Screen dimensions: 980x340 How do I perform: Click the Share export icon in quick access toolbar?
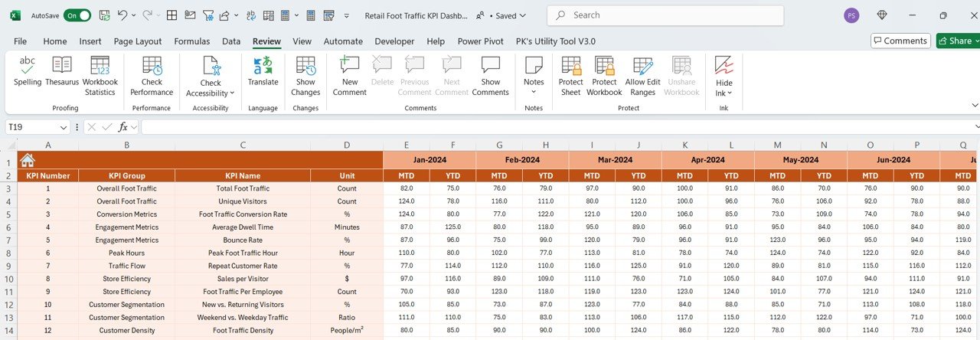224,15
